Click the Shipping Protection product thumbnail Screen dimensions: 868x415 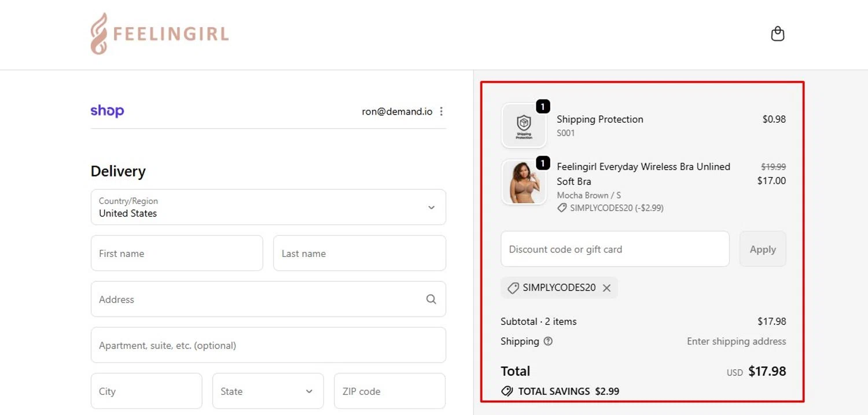click(524, 126)
